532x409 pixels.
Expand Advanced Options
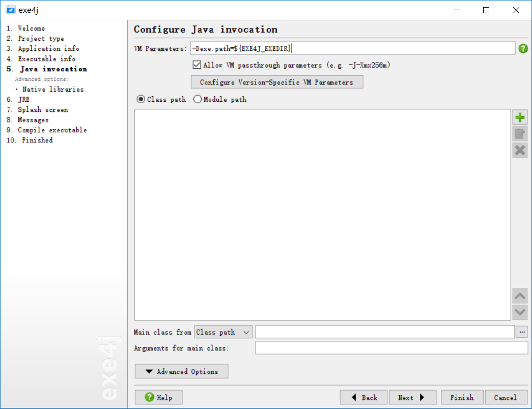(182, 371)
